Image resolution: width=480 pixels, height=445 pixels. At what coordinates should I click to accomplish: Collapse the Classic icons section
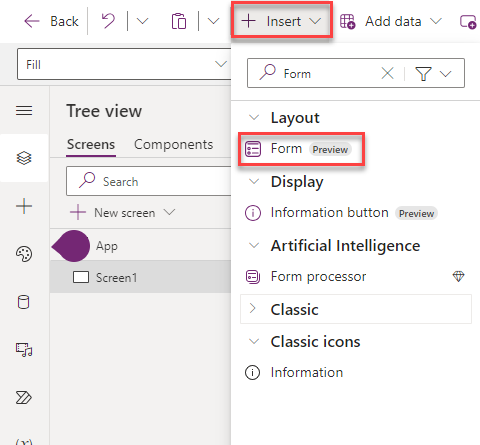pos(254,342)
